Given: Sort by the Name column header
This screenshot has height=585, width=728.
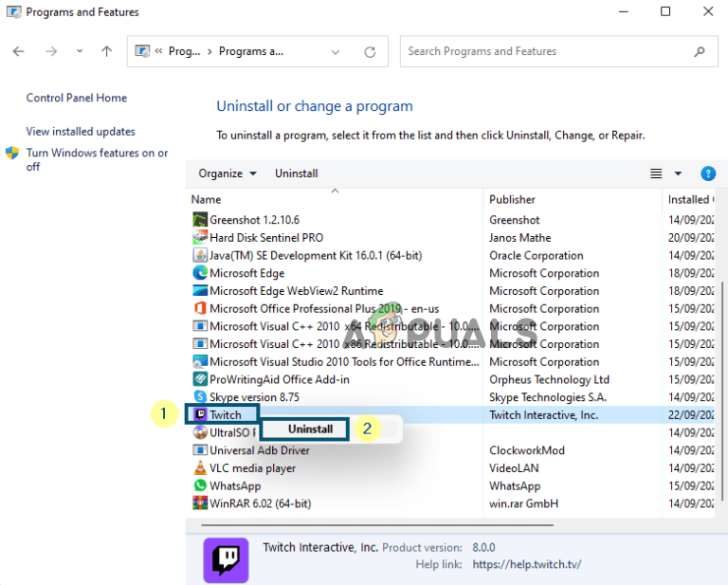Looking at the screenshot, I should (x=206, y=200).
